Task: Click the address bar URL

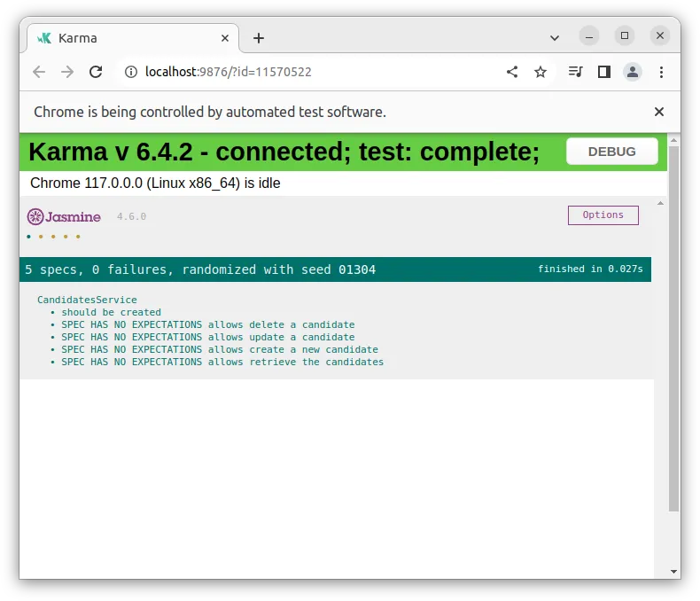Action: [x=228, y=72]
